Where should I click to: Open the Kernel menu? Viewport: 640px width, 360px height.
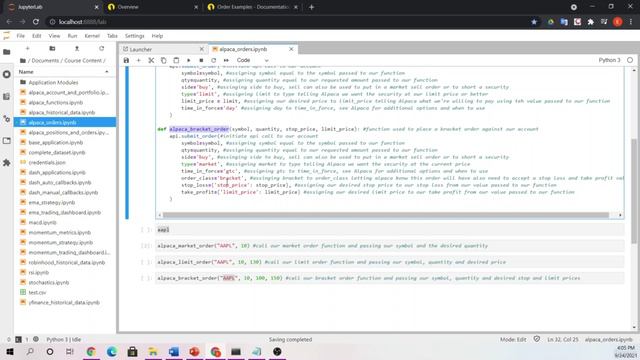[92, 36]
